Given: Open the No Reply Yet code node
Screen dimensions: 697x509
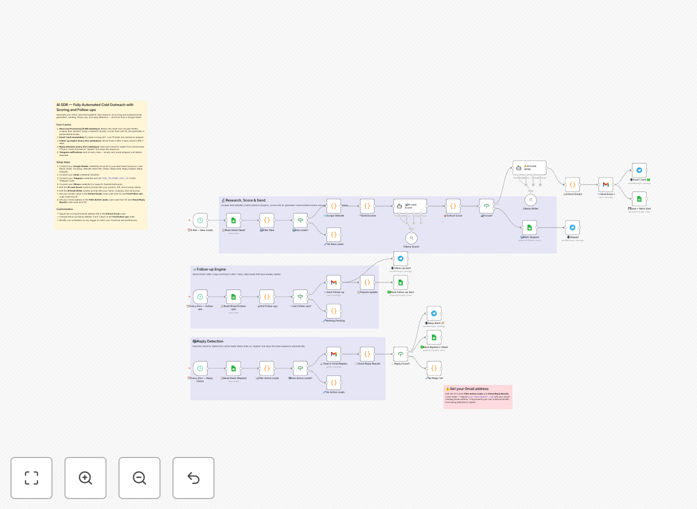Looking at the screenshot, I should (434, 368).
